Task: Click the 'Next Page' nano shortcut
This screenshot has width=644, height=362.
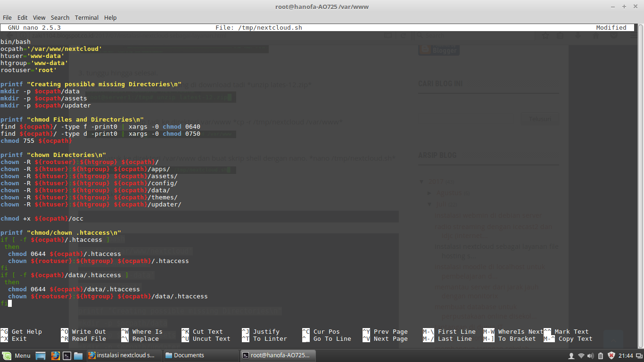Action: [385, 338]
